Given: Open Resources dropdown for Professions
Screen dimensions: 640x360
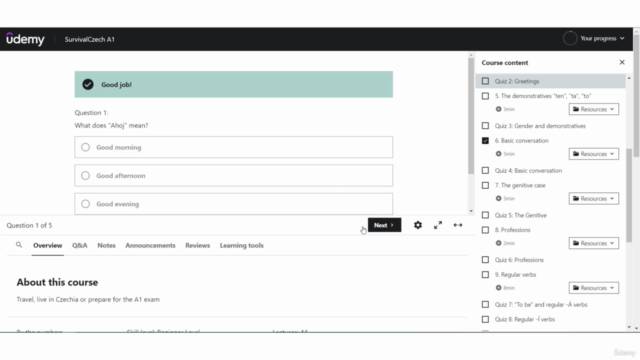Looking at the screenshot, I should (593, 243).
